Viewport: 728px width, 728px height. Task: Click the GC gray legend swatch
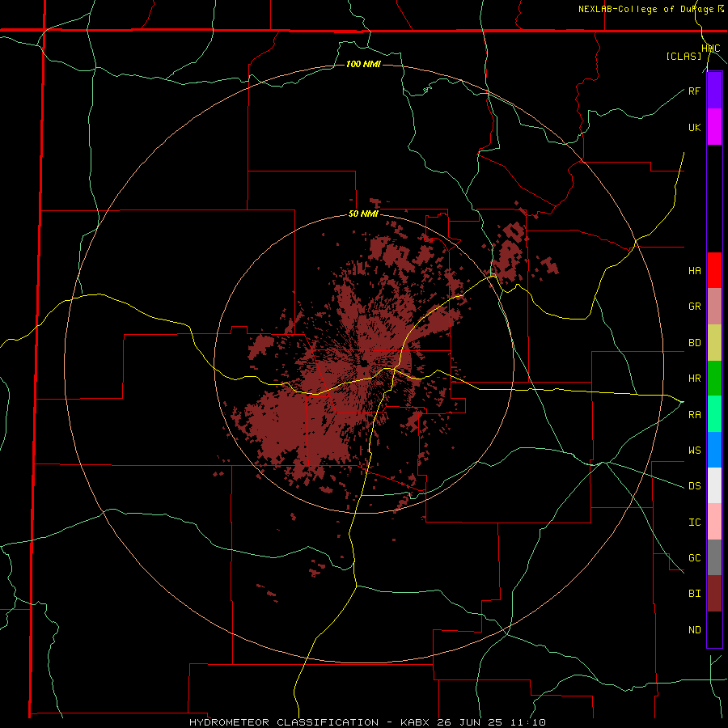(x=714, y=557)
